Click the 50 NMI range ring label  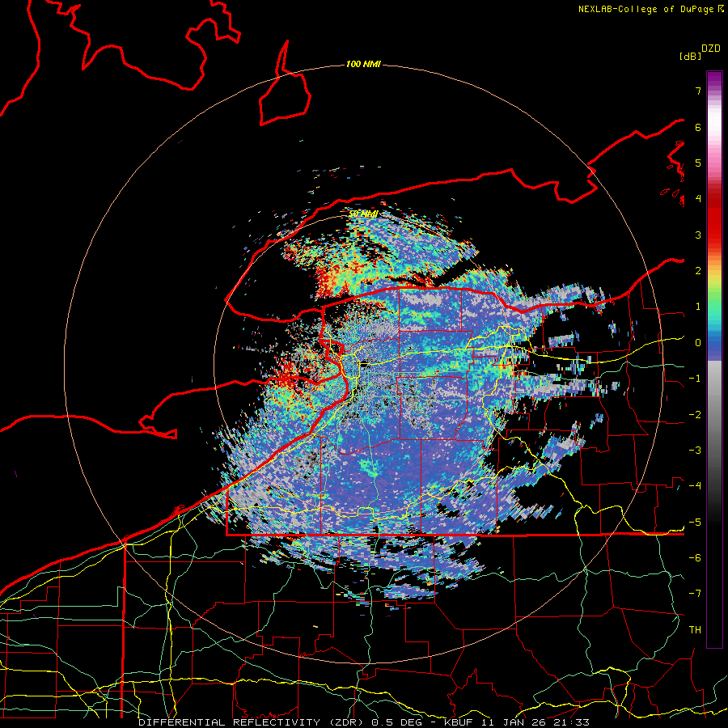(362, 214)
